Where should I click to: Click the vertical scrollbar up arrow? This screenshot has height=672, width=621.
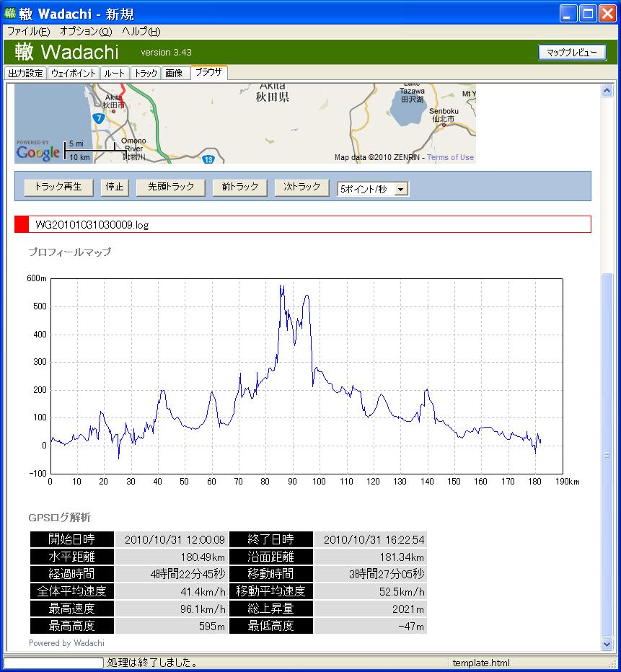(607, 91)
